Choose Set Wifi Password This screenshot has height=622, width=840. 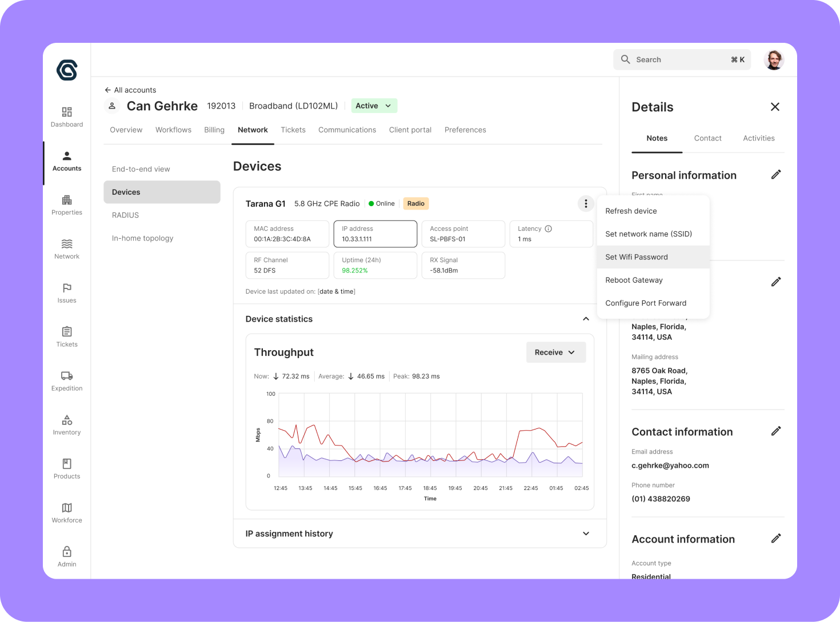click(653, 257)
